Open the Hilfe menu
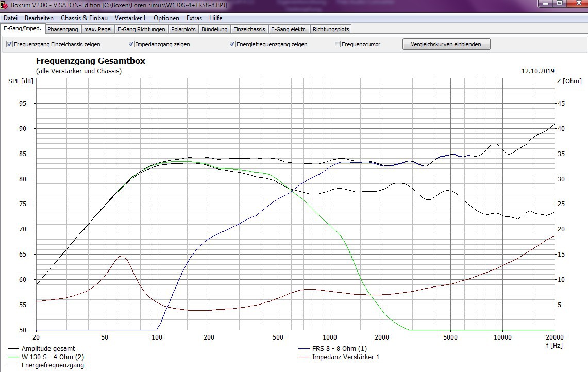Screen dimensions: 588x372 [x=215, y=18]
